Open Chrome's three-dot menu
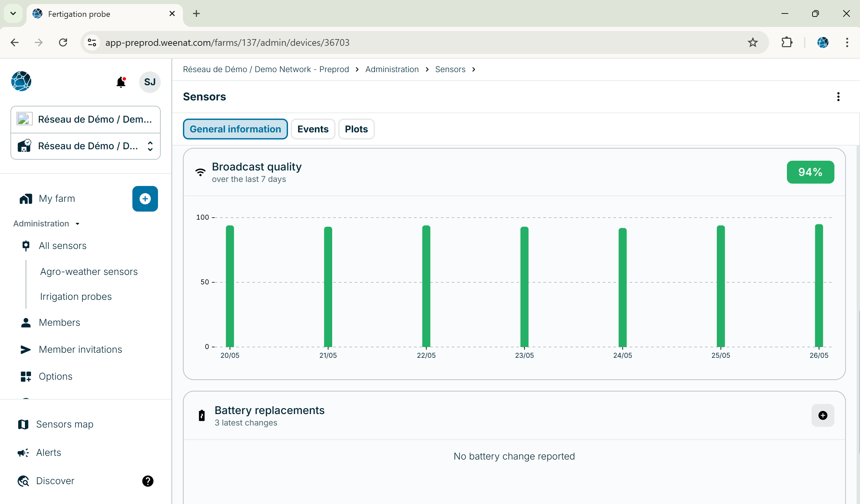The image size is (860, 504). (847, 43)
